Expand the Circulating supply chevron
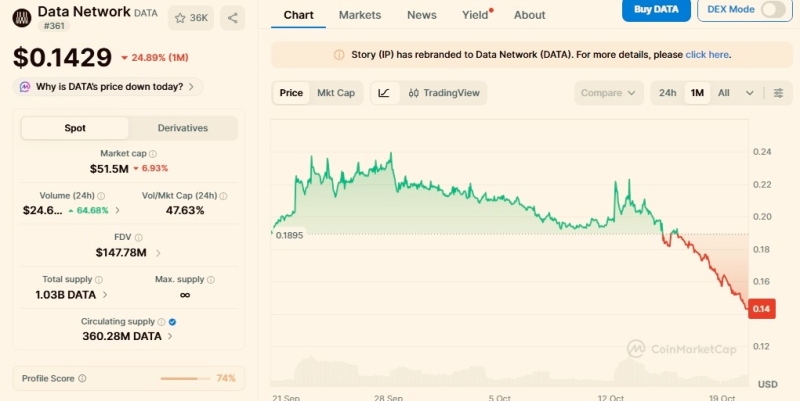The width and height of the screenshot is (800, 401). (170, 336)
